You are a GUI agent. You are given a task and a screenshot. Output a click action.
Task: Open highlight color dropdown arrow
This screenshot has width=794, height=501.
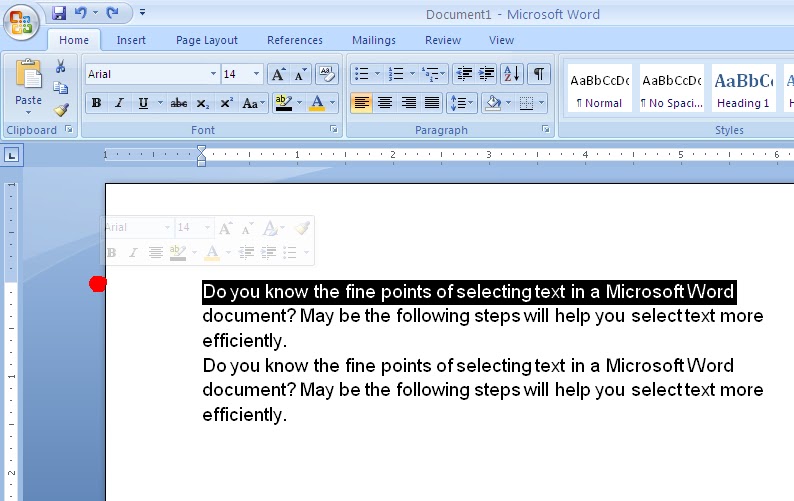(299, 103)
